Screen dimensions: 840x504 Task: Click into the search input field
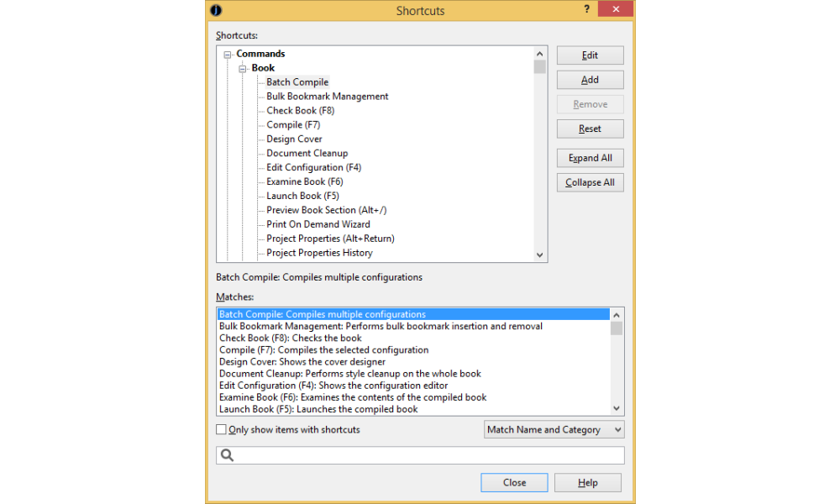428,455
